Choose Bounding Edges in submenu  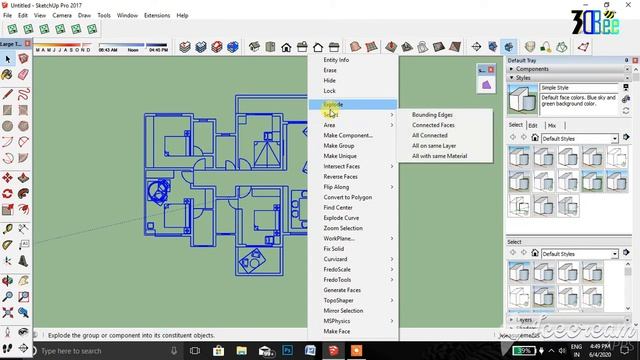tap(432, 115)
